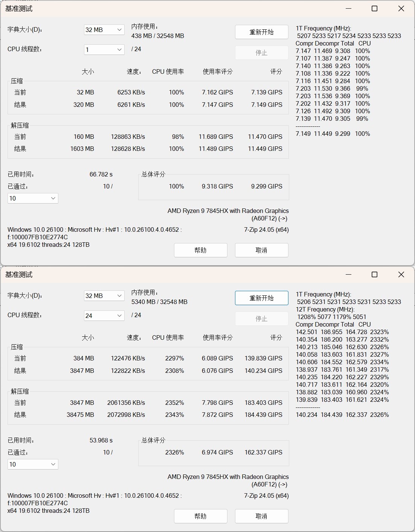Click 重新开始 button in top window

point(262,32)
